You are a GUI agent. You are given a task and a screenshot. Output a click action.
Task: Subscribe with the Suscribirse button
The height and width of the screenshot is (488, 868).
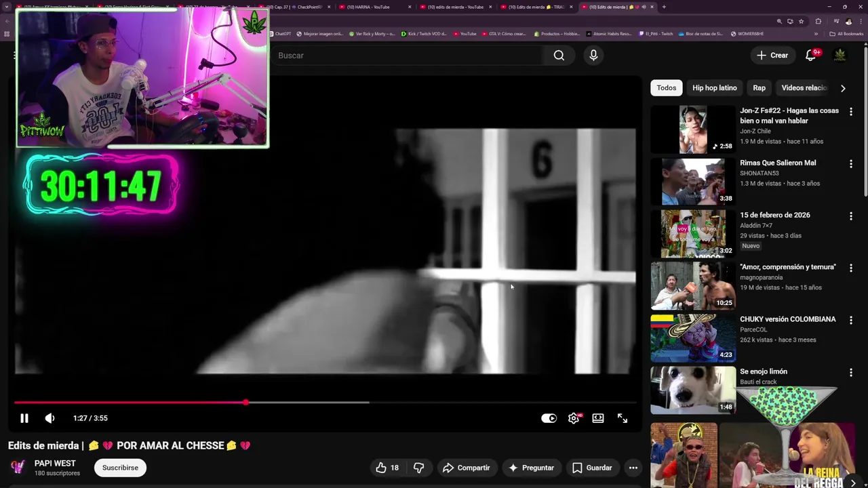(120, 468)
